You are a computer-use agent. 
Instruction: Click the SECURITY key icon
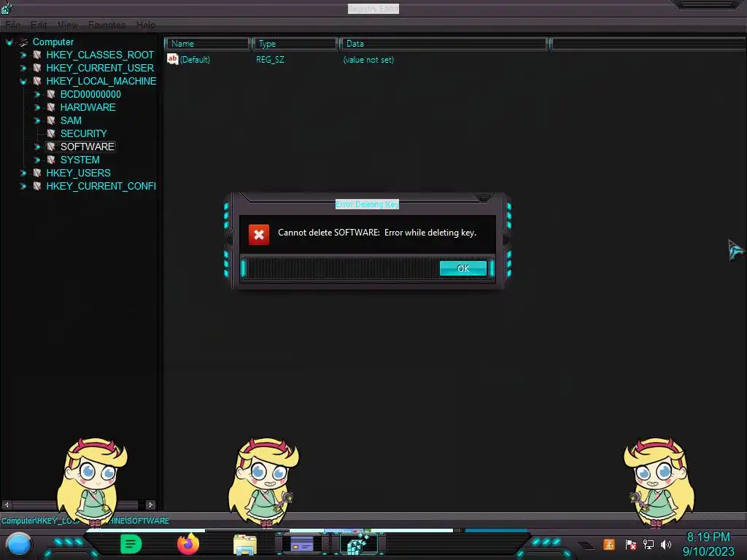pyautogui.click(x=51, y=133)
